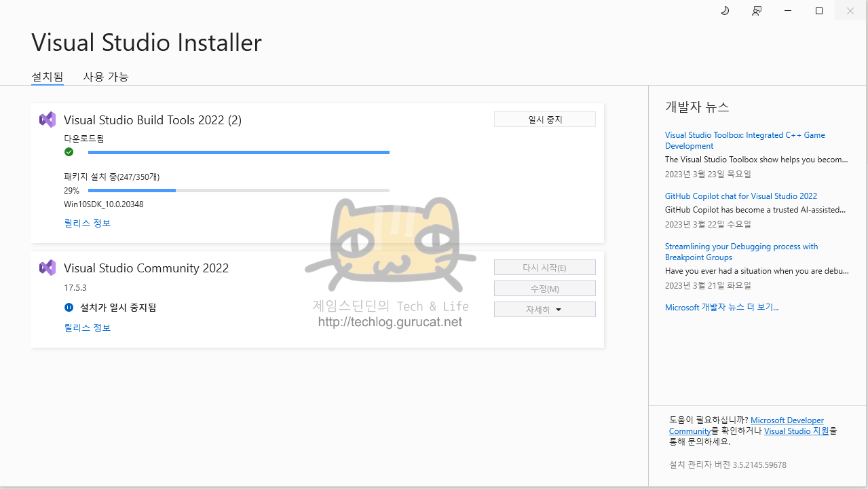Expand the 자세히 dropdown
868x489 pixels.
[x=545, y=310]
